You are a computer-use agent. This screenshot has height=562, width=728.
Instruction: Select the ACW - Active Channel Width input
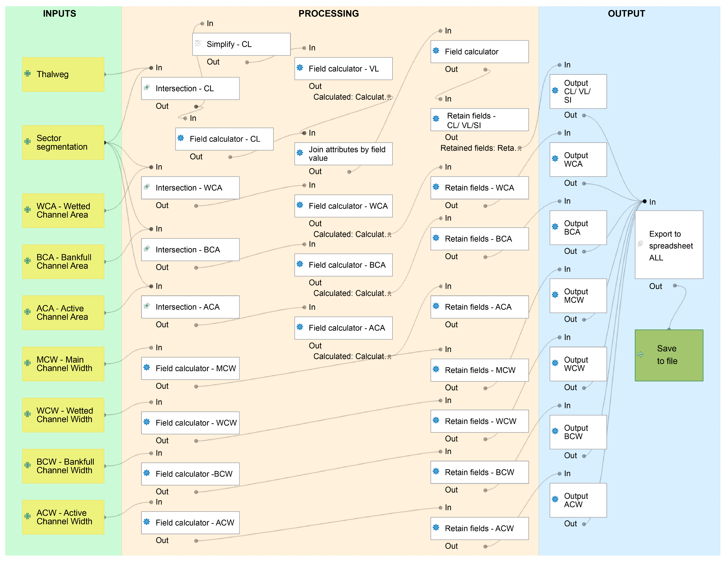pyautogui.click(x=63, y=517)
